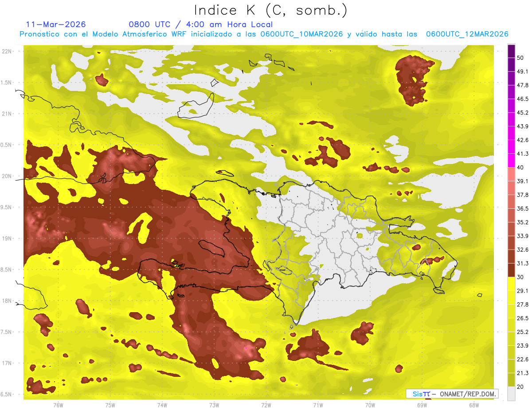This screenshot has height=411, width=532.
Task: Click color scale value '50'
Action: tap(520, 58)
